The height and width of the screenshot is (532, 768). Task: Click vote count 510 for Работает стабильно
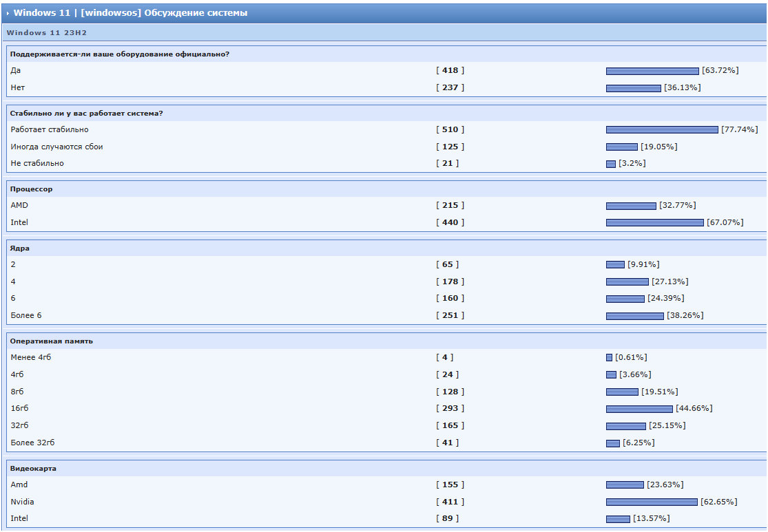(x=450, y=129)
